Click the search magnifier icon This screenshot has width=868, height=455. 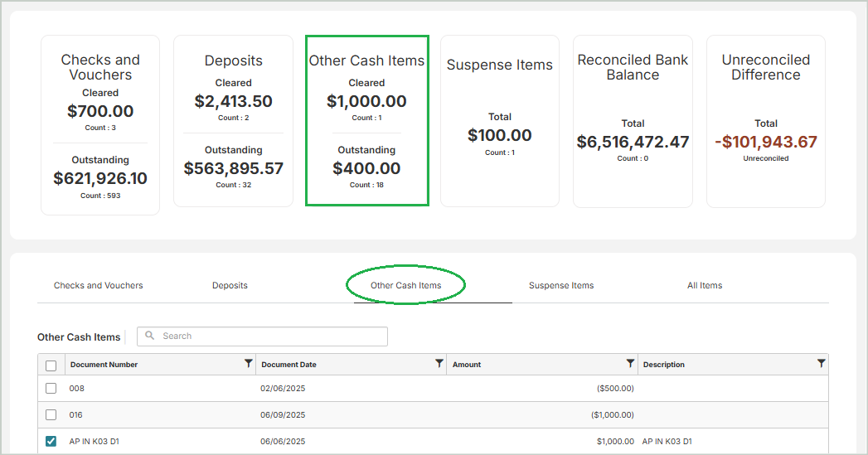[150, 336]
